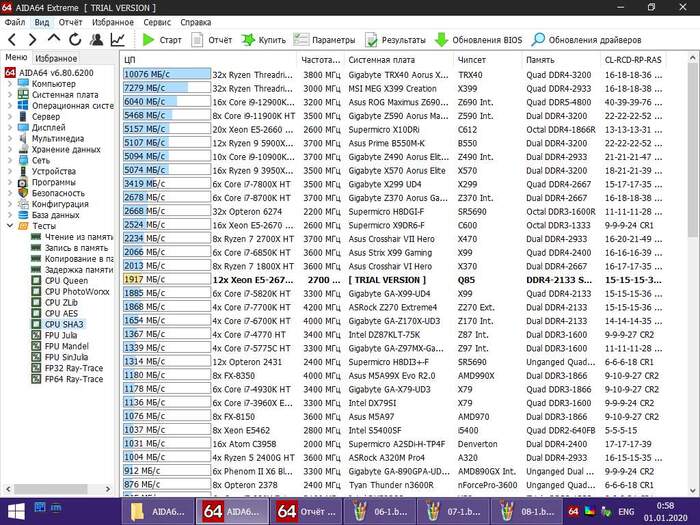
Task: Select the Задержка памяти test icon
Action: (x=36, y=270)
